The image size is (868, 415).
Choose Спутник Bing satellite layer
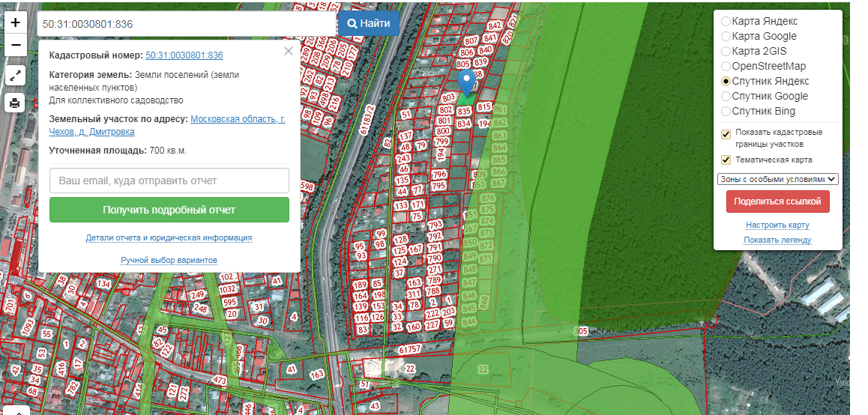click(726, 111)
